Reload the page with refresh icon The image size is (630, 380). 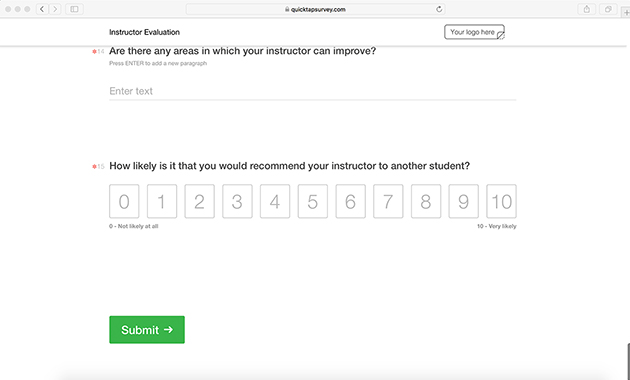coord(439,9)
